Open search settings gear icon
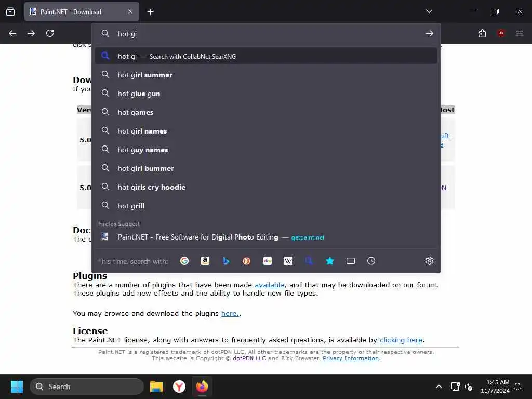 pyautogui.click(x=430, y=261)
